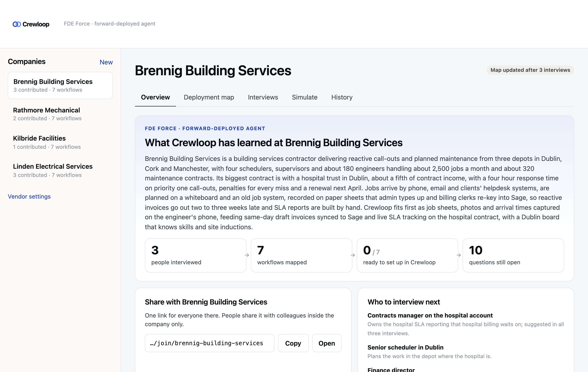Click the Who to interview next heading
The width and height of the screenshot is (588, 372).
[404, 302]
